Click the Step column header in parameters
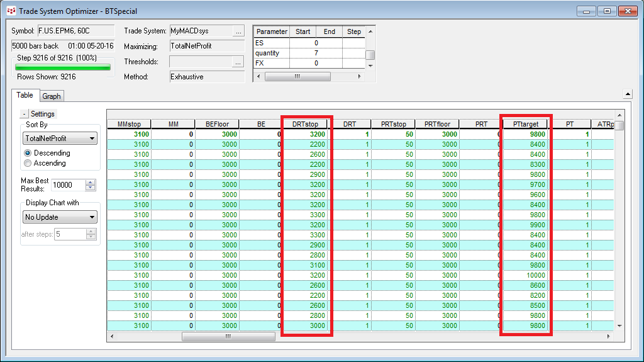Image resolution: width=644 pixels, height=362 pixels. click(x=354, y=31)
